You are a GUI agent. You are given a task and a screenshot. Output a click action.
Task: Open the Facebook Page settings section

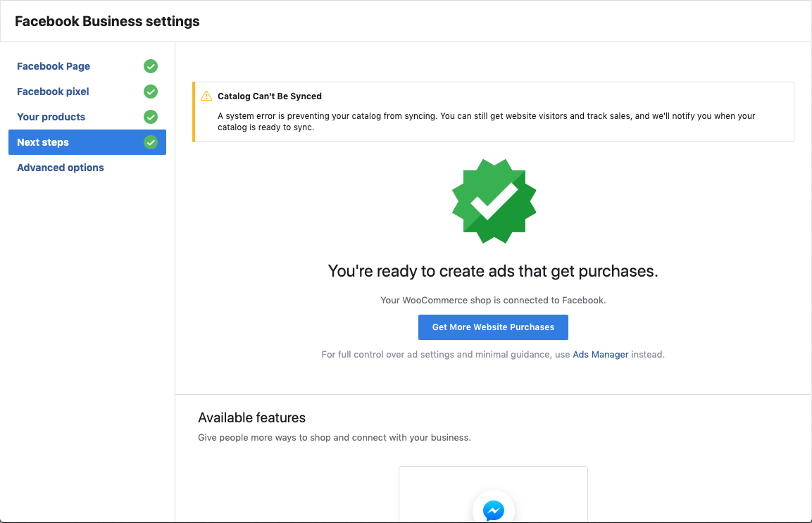54,66
